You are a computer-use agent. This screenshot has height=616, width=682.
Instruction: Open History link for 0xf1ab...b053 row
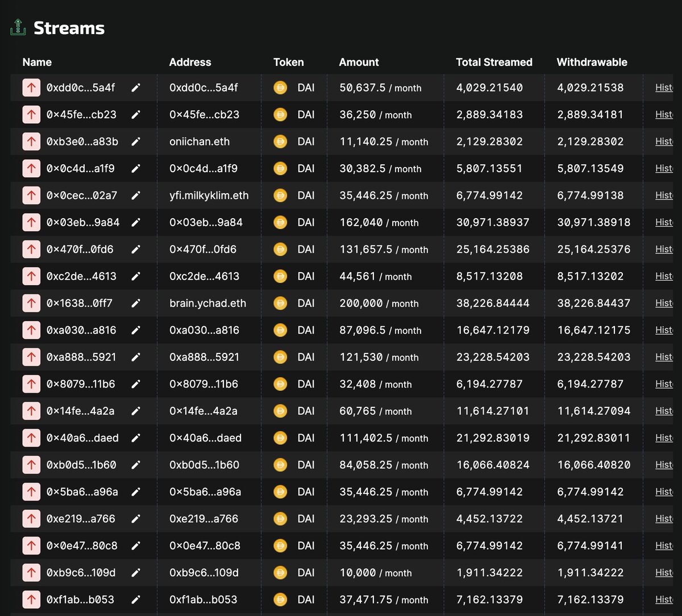click(664, 600)
